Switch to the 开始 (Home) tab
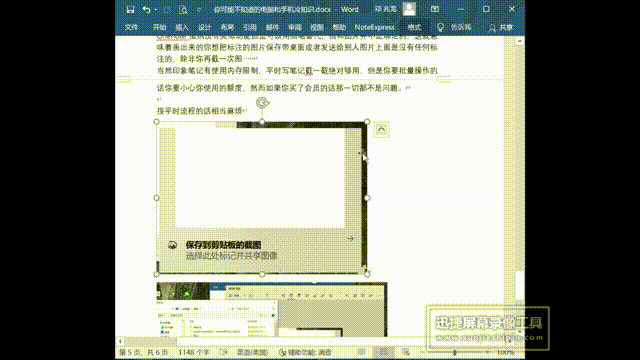 [159, 27]
